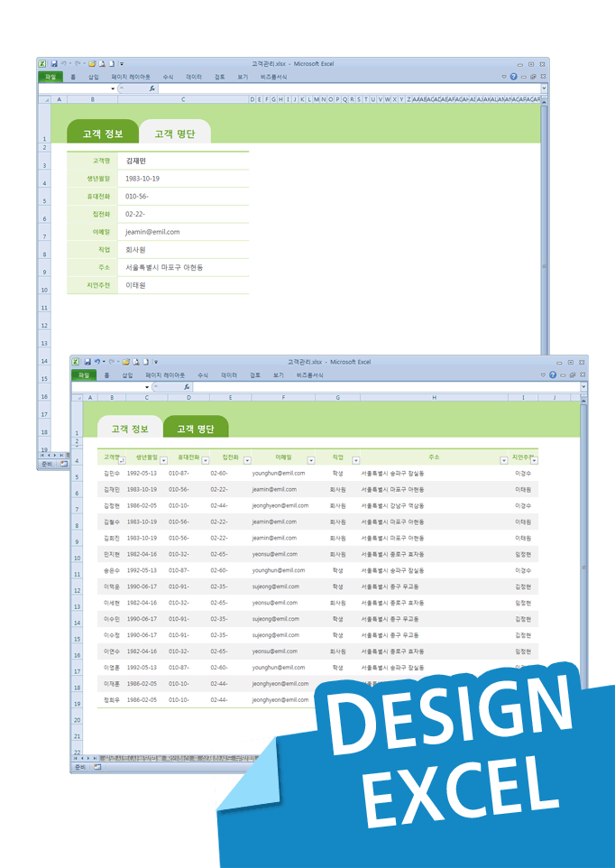Open 삽입 tab in the front window

pos(127,374)
